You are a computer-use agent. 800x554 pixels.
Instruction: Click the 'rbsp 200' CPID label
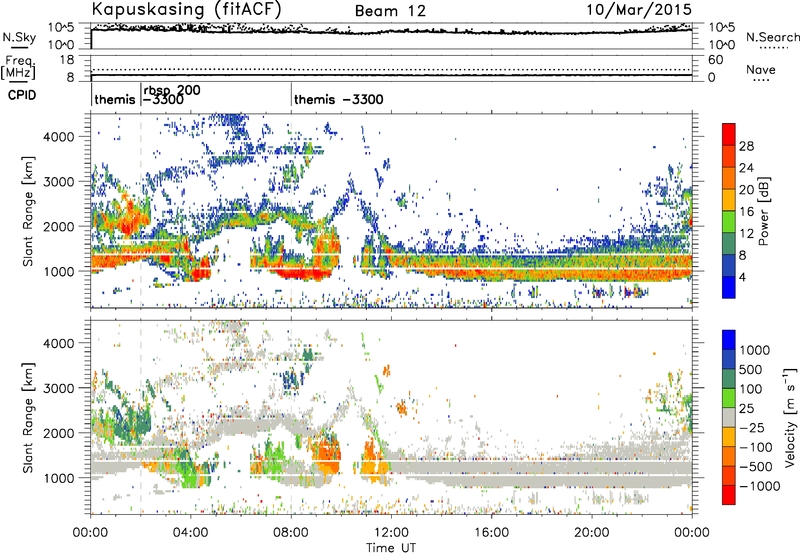click(172, 90)
